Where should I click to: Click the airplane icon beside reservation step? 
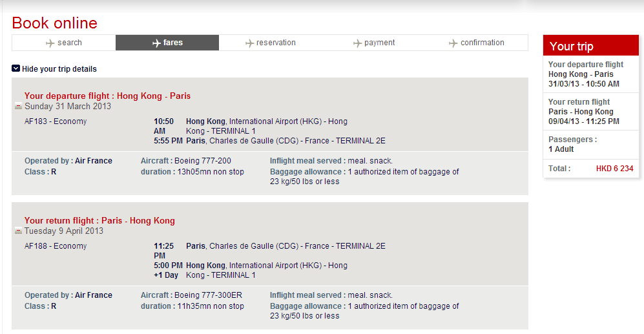click(x=250, y=43)
